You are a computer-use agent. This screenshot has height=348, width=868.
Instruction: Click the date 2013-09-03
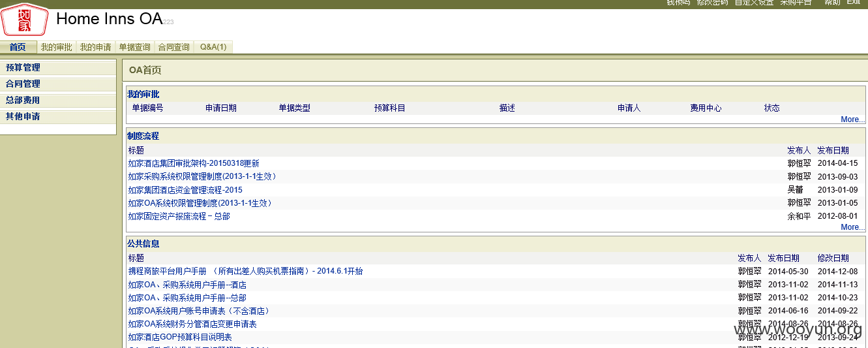[838, 176]
